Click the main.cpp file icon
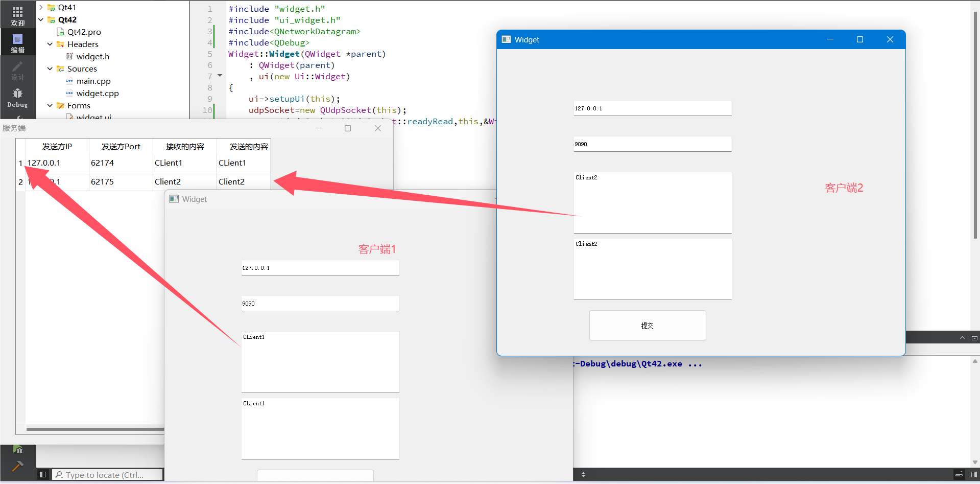Screen dimensions: 980x484 coord(69,81)
